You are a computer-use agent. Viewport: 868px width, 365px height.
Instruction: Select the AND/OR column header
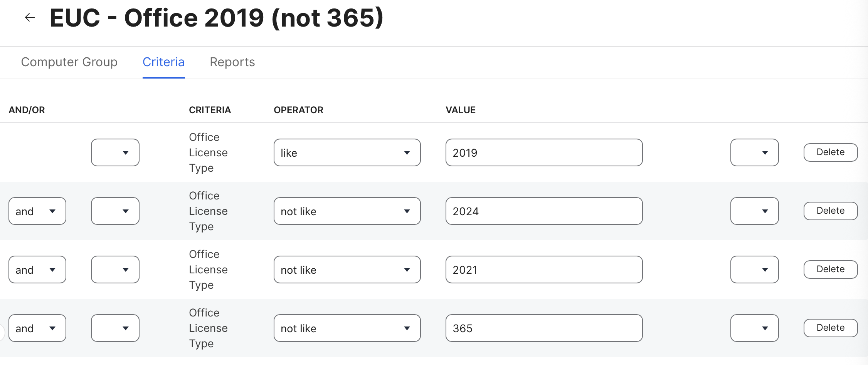(x=27, y=110)
